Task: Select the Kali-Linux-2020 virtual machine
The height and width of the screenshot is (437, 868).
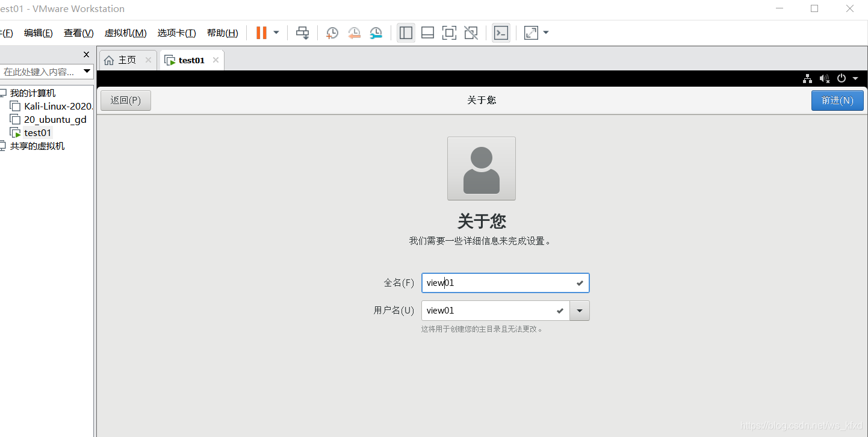Action: pos(59,107)
